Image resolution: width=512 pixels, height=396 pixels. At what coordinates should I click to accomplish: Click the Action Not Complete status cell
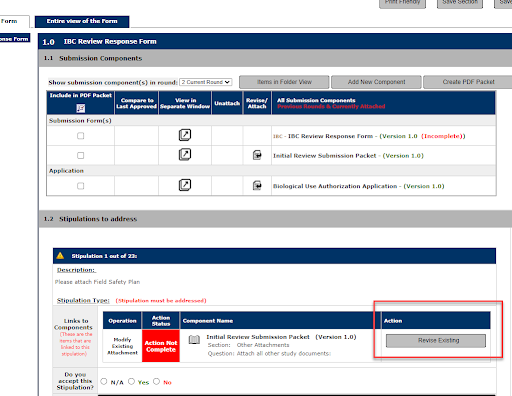161,346
